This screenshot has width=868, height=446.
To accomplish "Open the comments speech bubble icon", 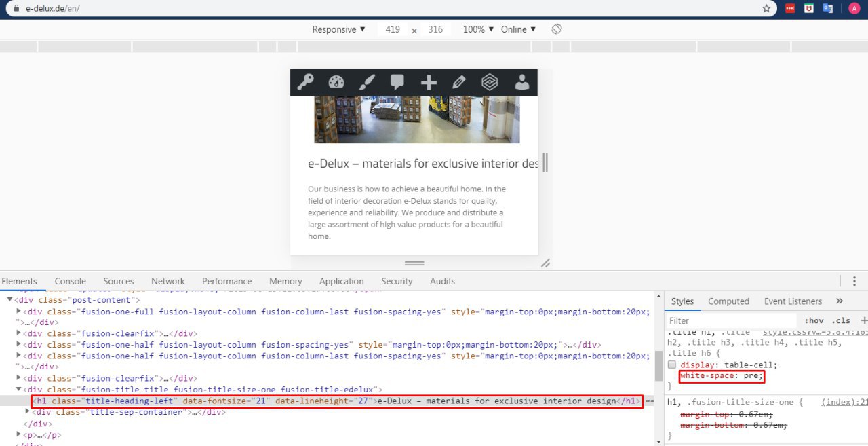I will 397,82.
